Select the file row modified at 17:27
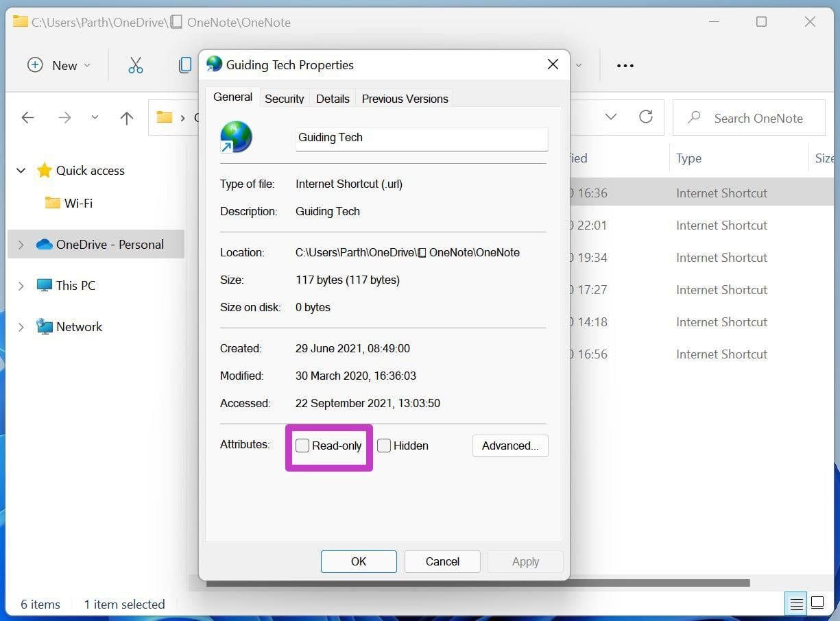The height and width of the screenshot is (621, 840). (701, 290)
